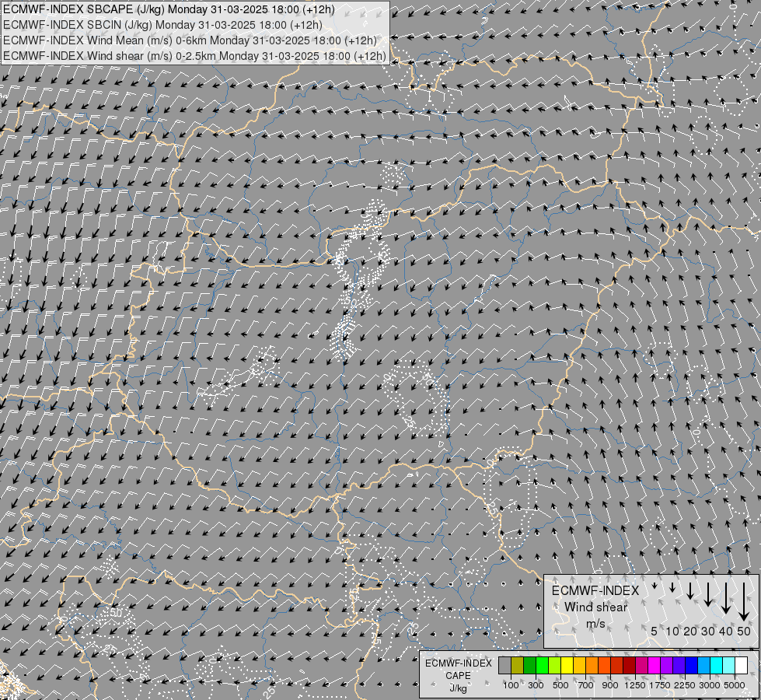Click the wind shear scale label 50
The image size is (761, 700).
point(744,631)
